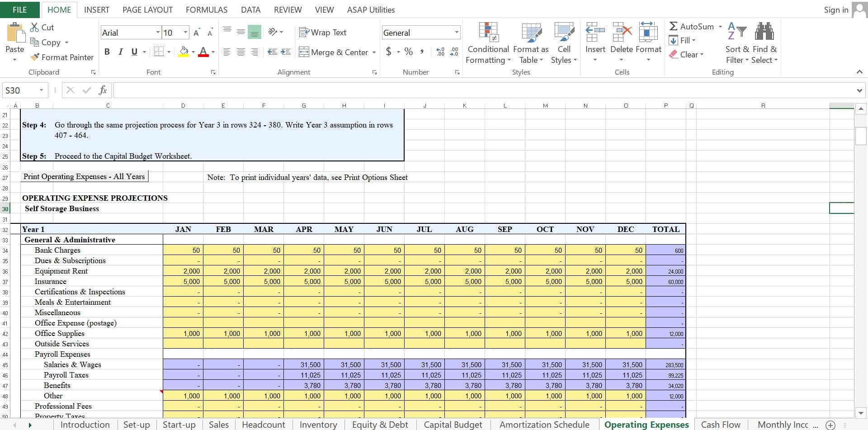Click the Find & Select binoculars icon
The image size is (868, 430).
click(764, 32)
